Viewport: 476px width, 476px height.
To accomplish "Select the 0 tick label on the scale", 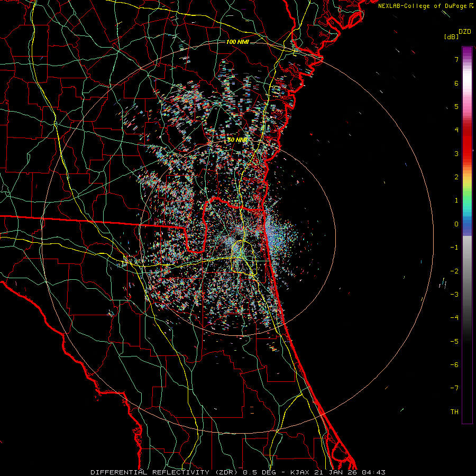I will [456, 224].
